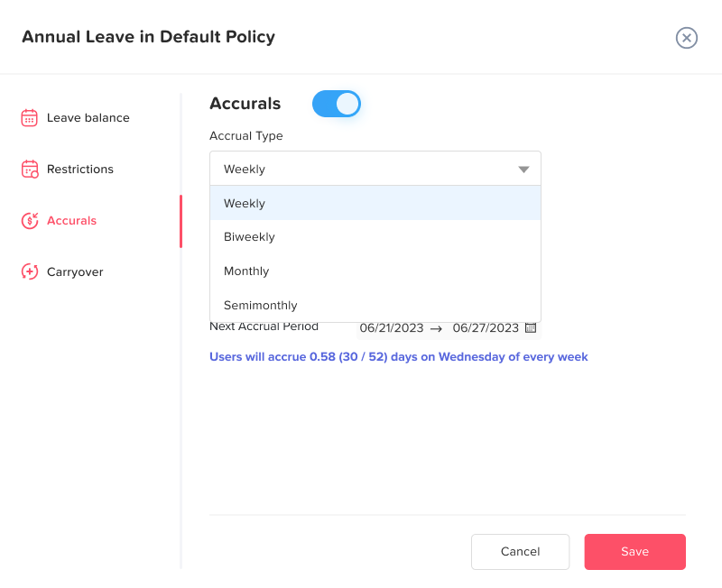Save the accrual settings
Screen dimensions: 722x588
click(x=634, y=552)
